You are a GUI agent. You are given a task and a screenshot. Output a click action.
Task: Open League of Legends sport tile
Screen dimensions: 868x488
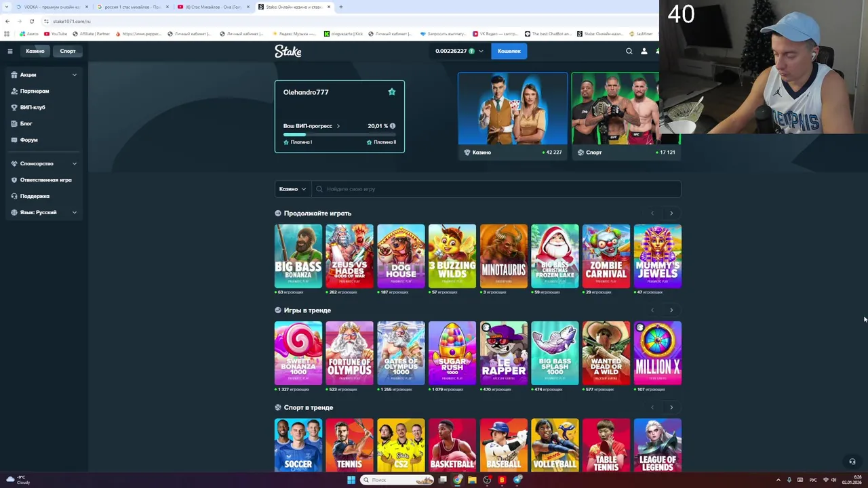point(658,445)
